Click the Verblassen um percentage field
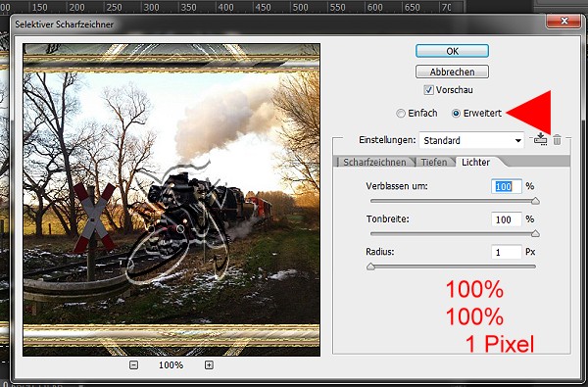The image size is (588, 387). point(507,186)
